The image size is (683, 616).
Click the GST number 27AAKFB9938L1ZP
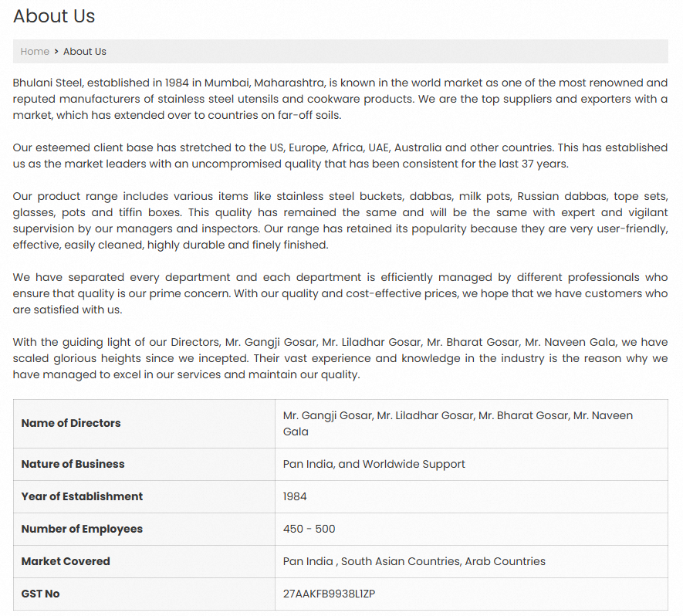[x=329, y=594]
